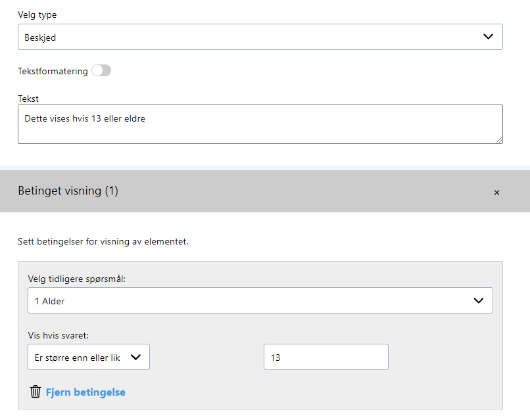Screen dimensions: 530x420
Task: Change the element type from Beskjed
Action: (260, 37)
